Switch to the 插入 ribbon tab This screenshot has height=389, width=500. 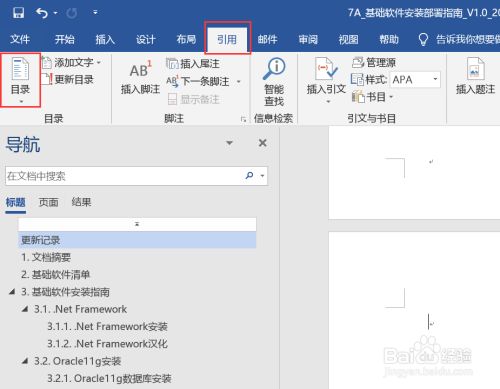(x=105, y=39)
